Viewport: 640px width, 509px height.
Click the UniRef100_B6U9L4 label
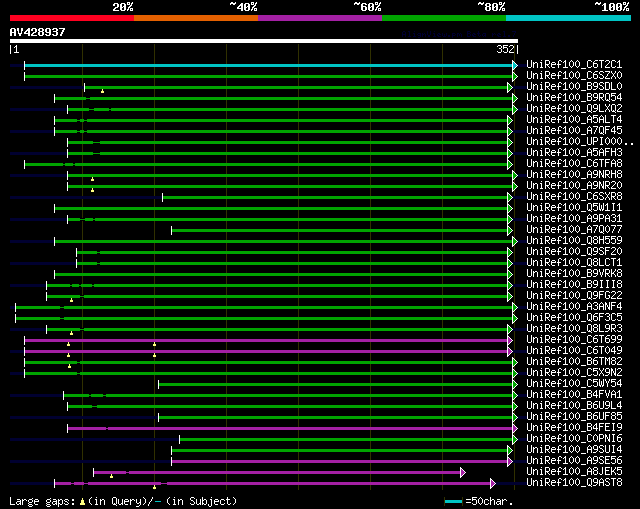tap(574, 406)
